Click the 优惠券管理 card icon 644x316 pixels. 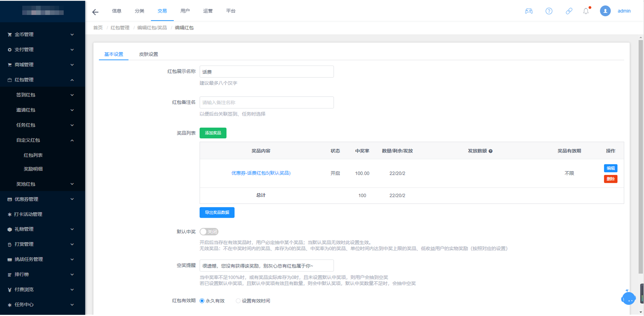(10, 199)
